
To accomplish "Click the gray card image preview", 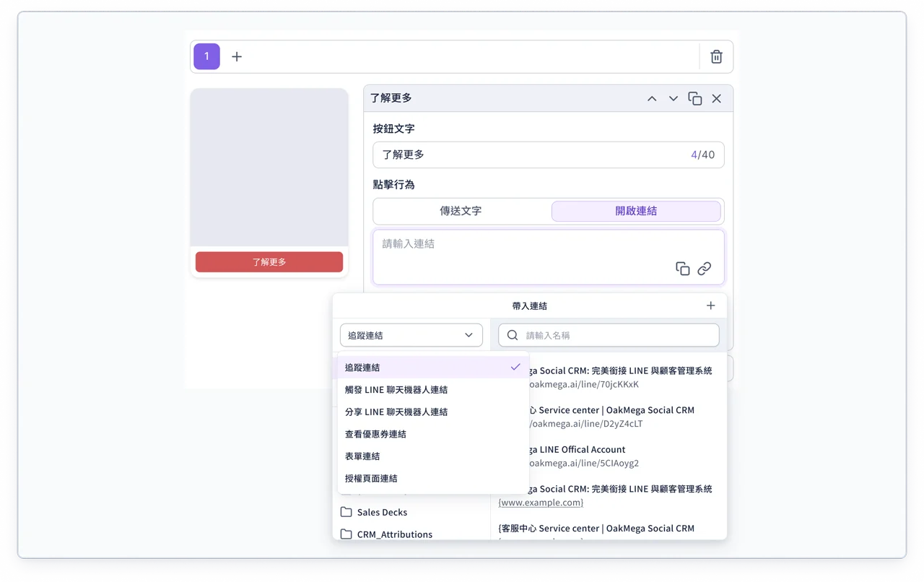I will coord(269,168).
